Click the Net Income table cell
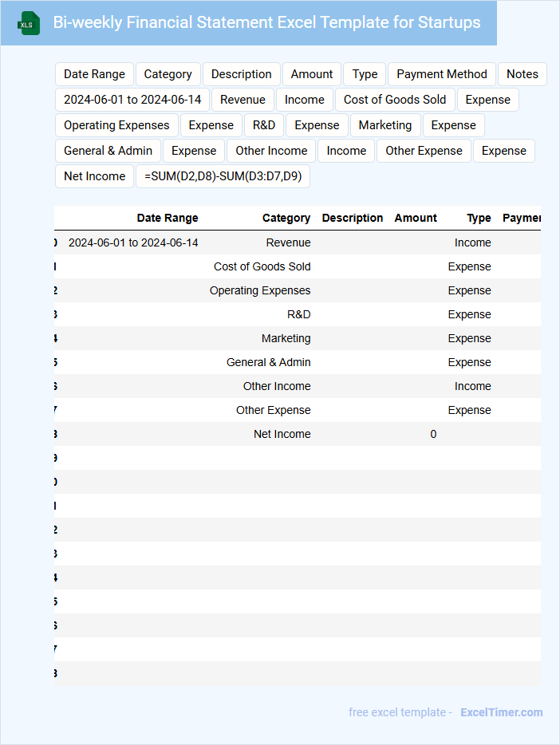 282,434
